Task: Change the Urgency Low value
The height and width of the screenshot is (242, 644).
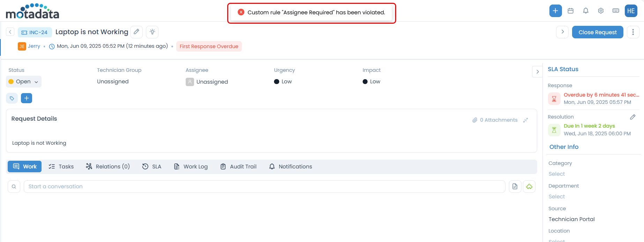Action: 283,82
